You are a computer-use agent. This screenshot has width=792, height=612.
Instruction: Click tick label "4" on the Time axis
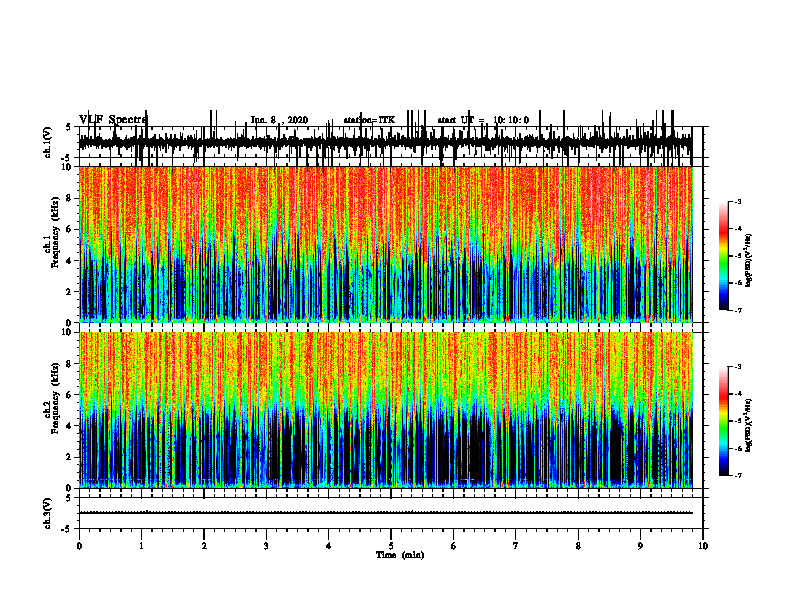tap(329, 546)
